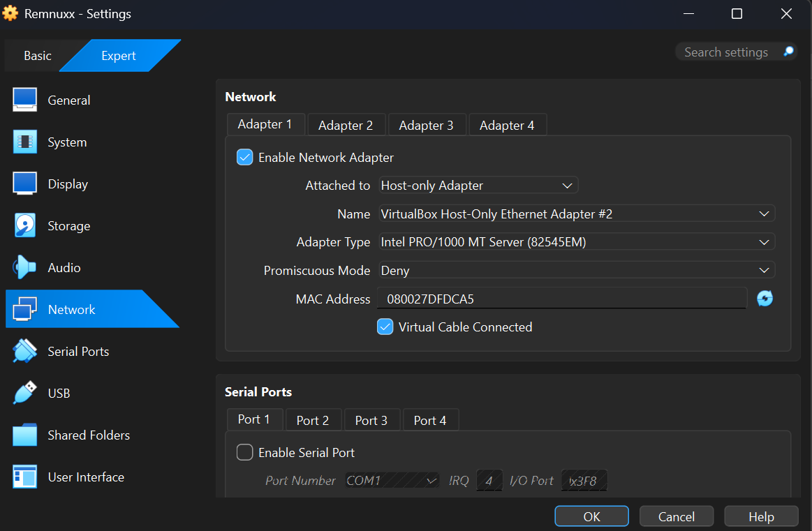The width and height of the screenshot is (812, 531).
Task: Expand the adapter Name dropdown
Action: [577, 214]
